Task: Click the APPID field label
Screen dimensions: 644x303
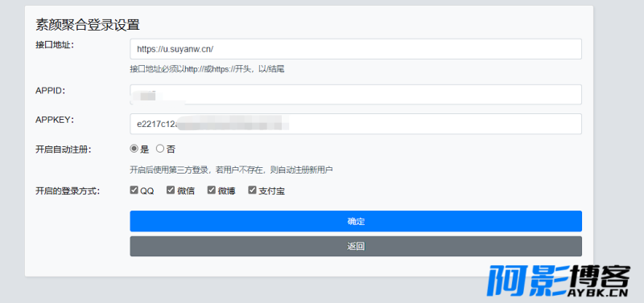Action: click(51, 91)
